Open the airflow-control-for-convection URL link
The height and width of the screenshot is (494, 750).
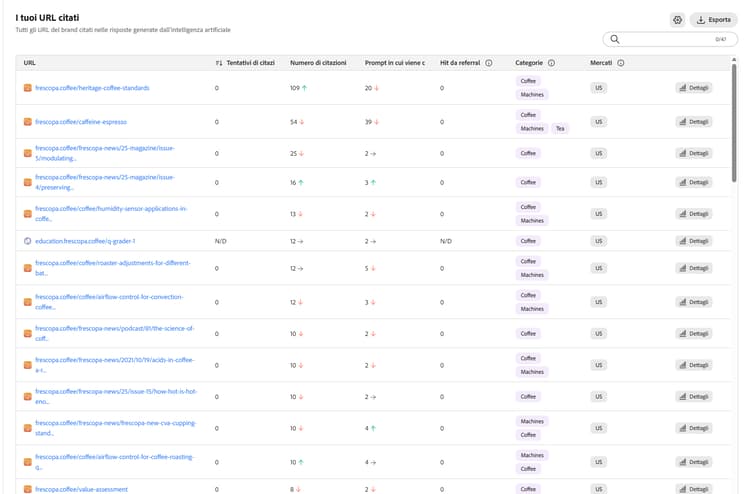click(109, 302)
